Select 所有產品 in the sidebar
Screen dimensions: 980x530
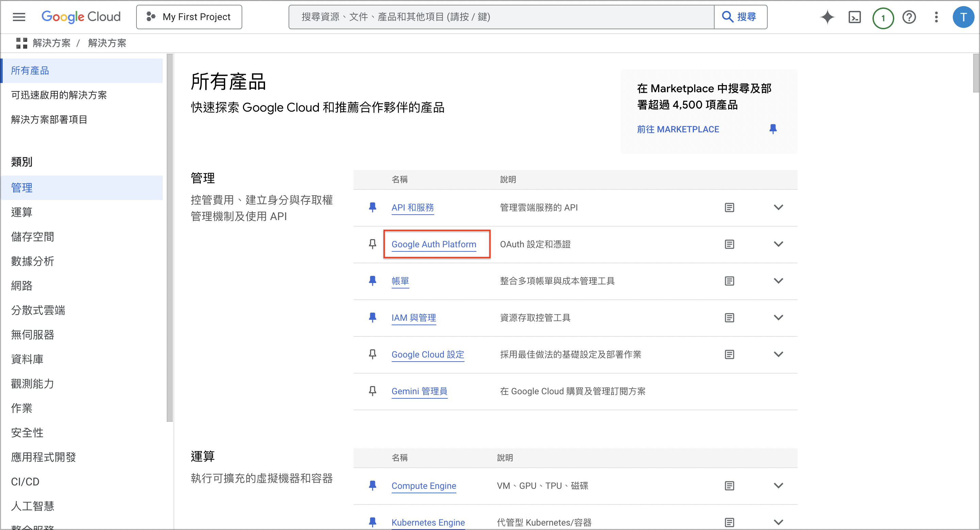[82, 71]
